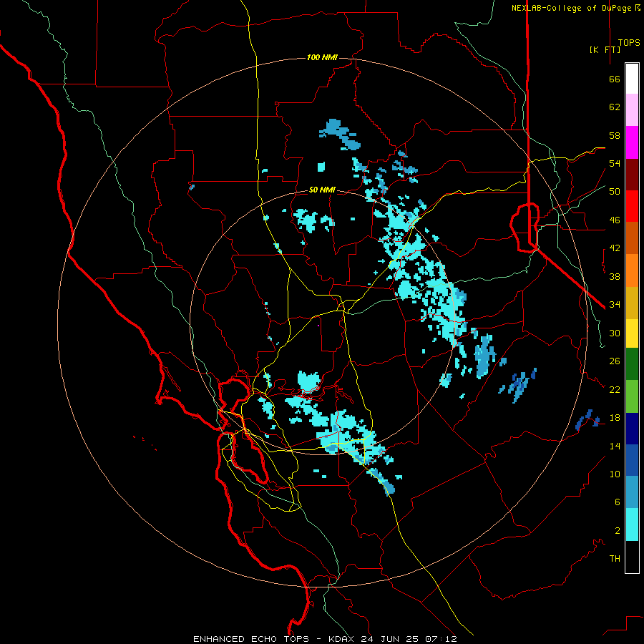
Task: Click the 100 NMI range ring label
Action: tap(322, 57)
